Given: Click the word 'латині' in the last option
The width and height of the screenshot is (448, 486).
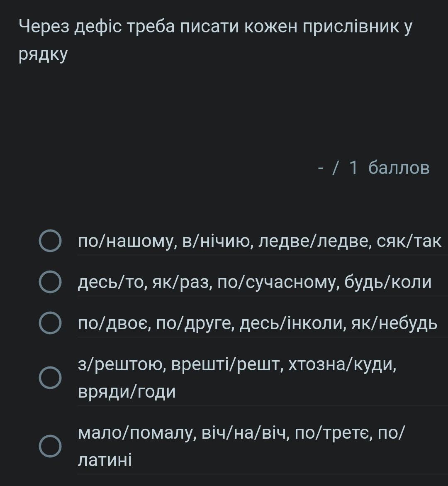Looking at the screenshot, I should point(105,460).
